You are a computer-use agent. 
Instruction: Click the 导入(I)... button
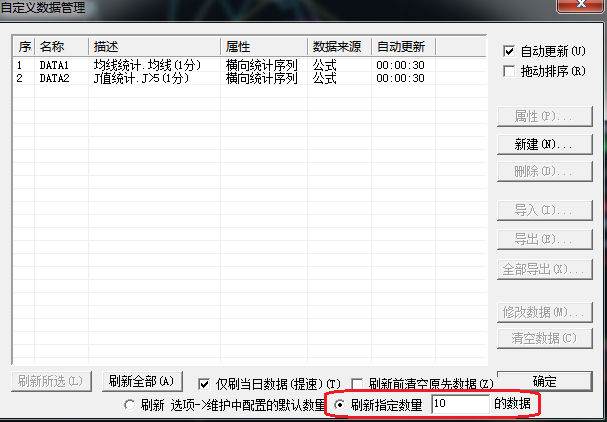coord(545,210)
